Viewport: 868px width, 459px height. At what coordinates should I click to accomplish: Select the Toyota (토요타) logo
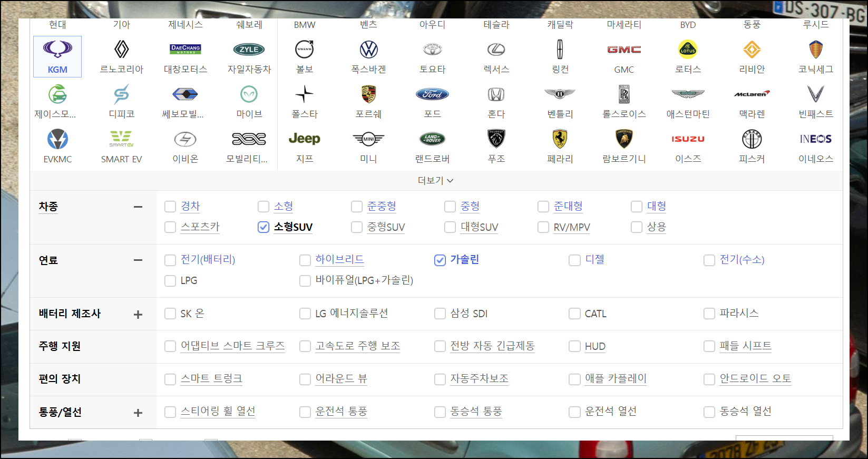point(433,50)
